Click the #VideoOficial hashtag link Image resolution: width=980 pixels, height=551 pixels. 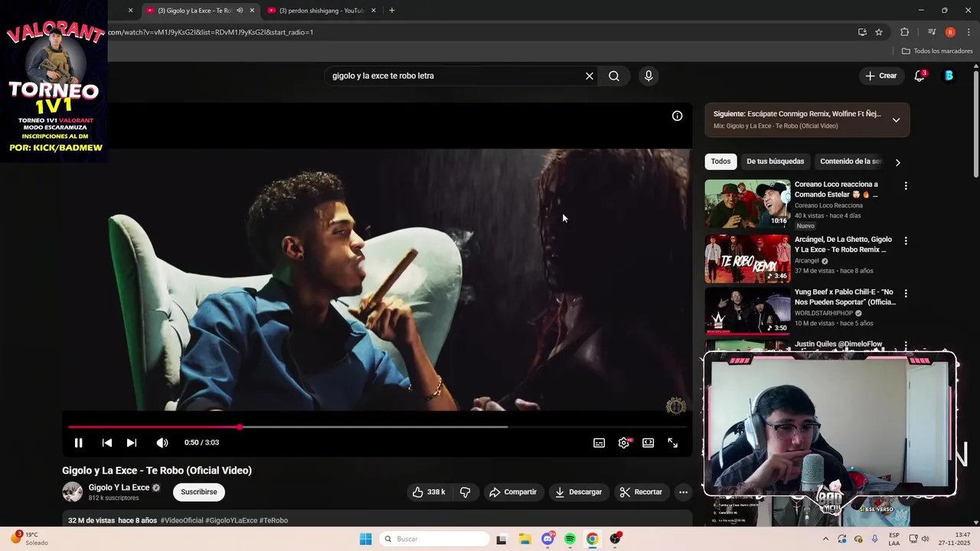click(181, 520)
